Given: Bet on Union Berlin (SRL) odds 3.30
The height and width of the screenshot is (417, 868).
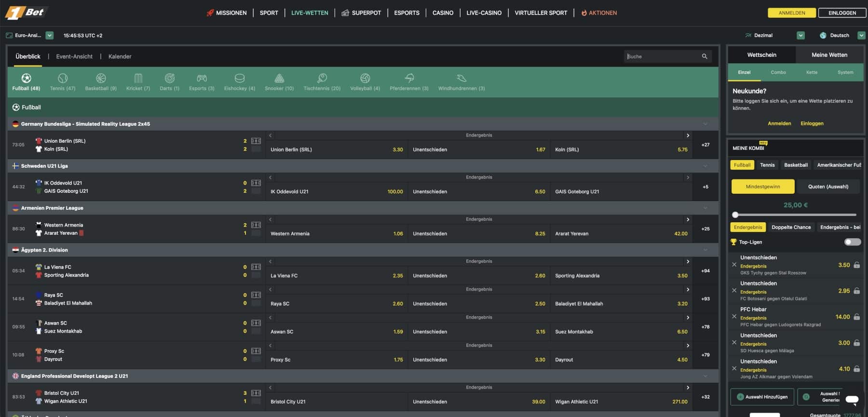Looking at the screenshot, I should click(337, 149).
